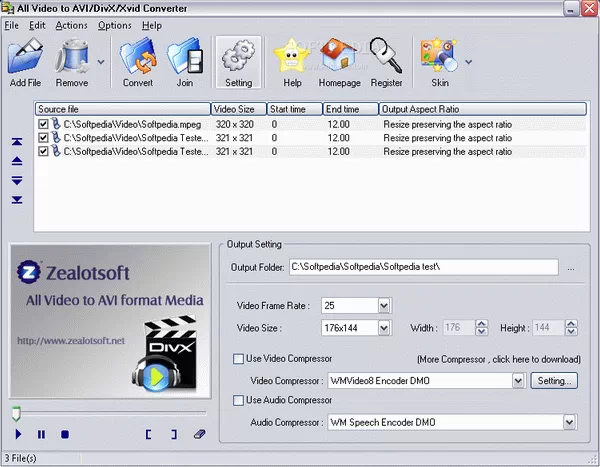The width and height of the screenshot is (600, 467).
Task: Open the Video Size 176x144 dropdown
Action: pyautogui.click(x=384, y=328)
